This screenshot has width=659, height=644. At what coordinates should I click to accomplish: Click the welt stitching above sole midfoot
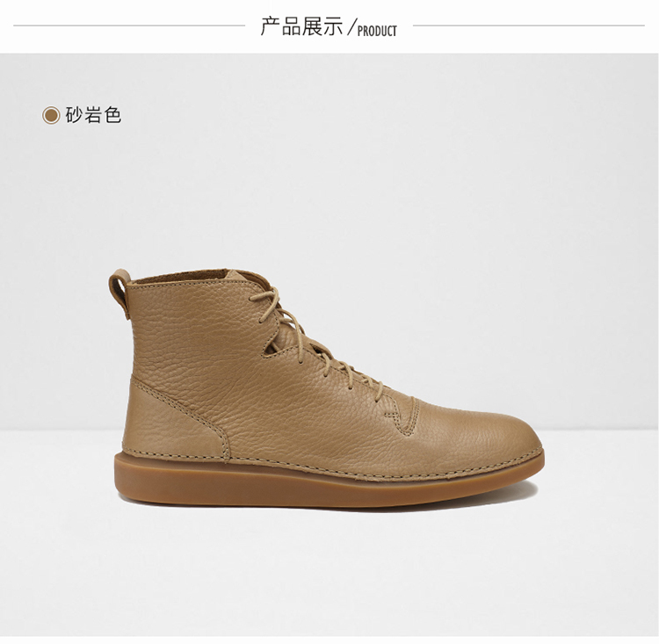click(337, 471)
